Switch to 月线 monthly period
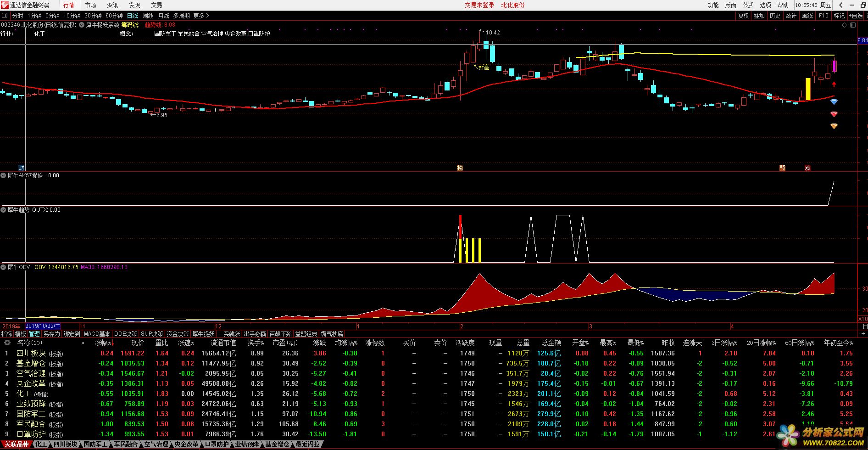 coord(164,16)
